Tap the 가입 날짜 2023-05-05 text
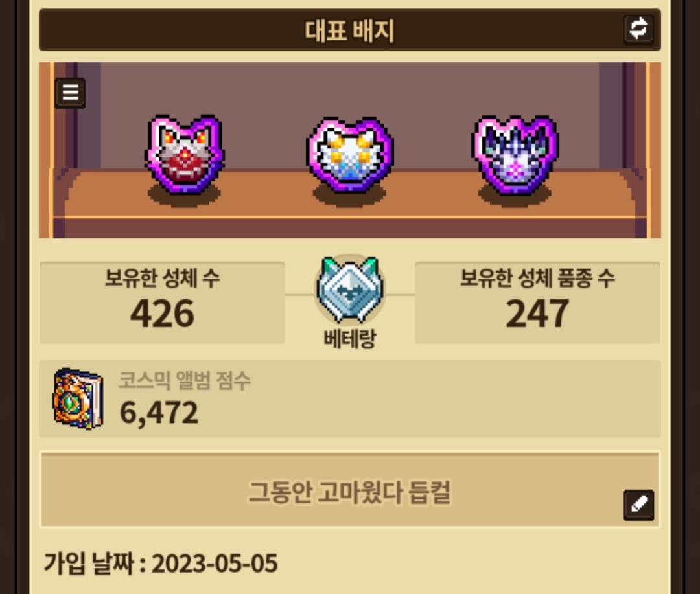700x594 pixels. pyautogui.click(x=161, y=563)
